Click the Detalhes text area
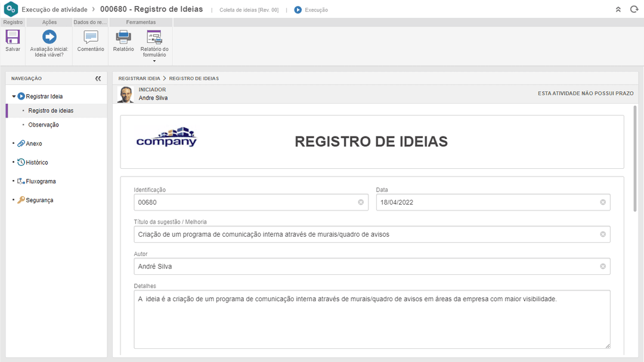Image resolution: width=644 pixels, height=362 pixels. tap(372, 319)
